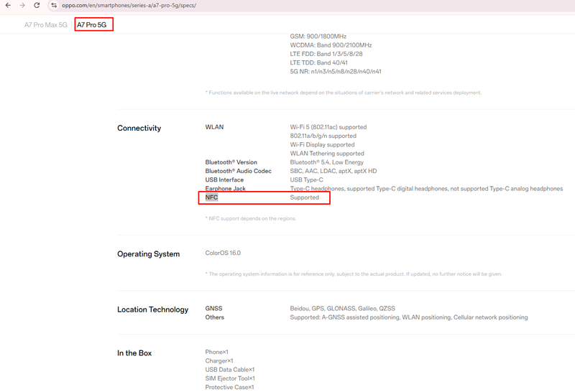This screenshot has height=392, width=575.
Task: Click the operating system disclaimer note
Action: pyautogui.click(x=354, y=274)
